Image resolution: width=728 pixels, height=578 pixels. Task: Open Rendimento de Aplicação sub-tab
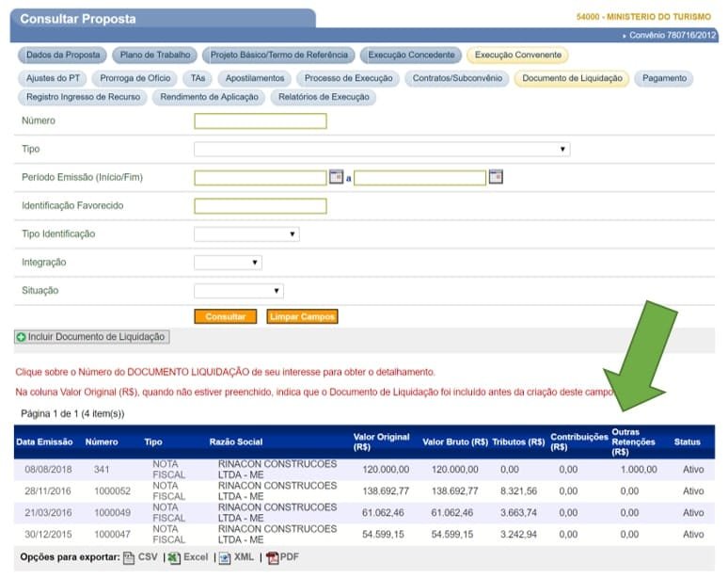coord(210,97)
